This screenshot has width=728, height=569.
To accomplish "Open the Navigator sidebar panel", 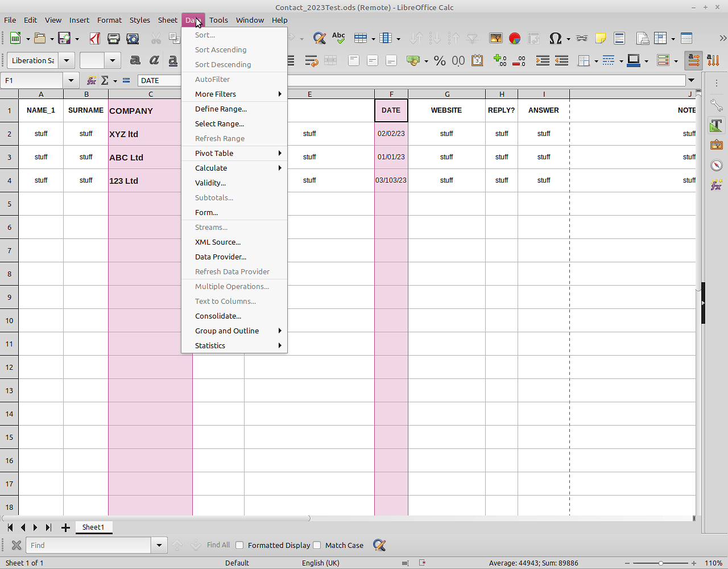I will (x=716, y=165).
